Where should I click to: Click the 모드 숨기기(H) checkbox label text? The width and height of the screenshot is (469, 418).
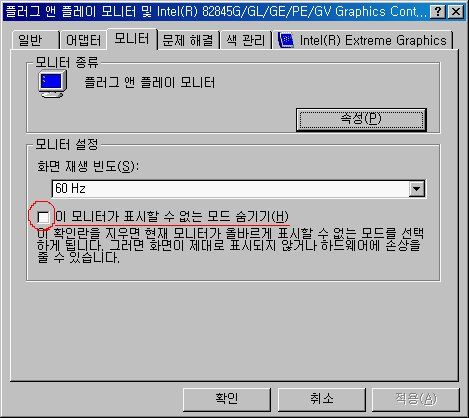click(172, 217)
